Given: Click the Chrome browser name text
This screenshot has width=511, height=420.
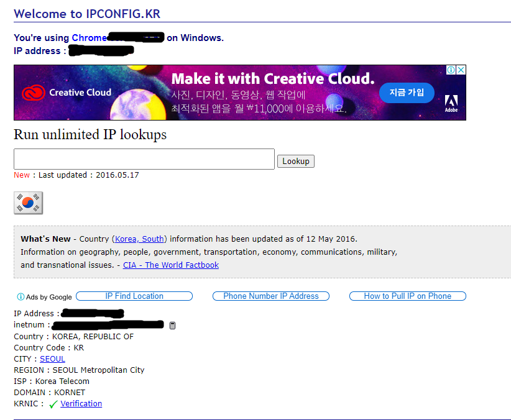Looking at the screenshot, I should point(90,38).
